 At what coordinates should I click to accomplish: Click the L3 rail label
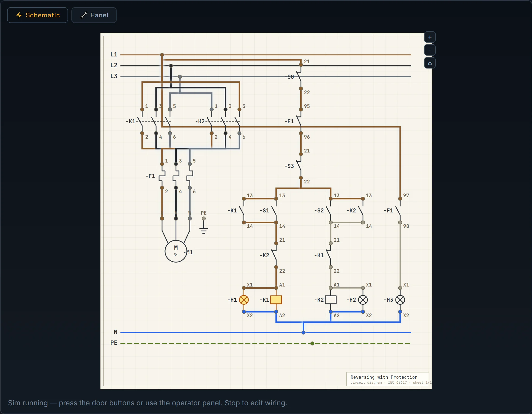coord(114,76)
